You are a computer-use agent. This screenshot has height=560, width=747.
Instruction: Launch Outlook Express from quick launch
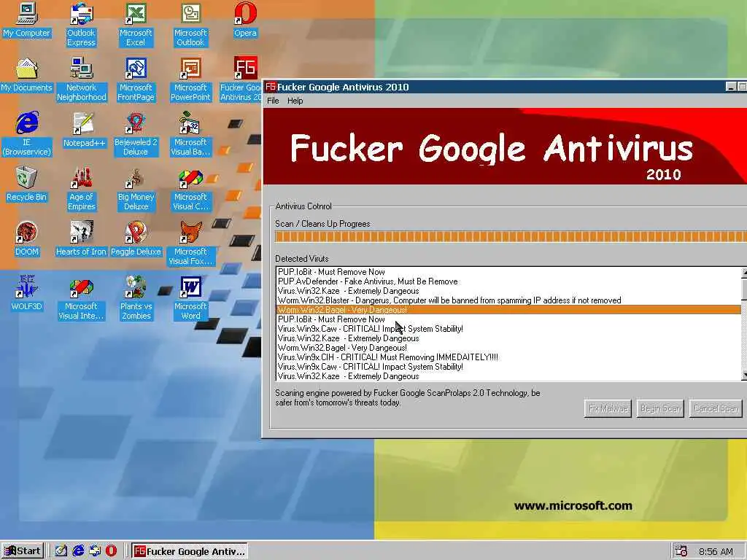pyautogui.click(x=95, y=551)
